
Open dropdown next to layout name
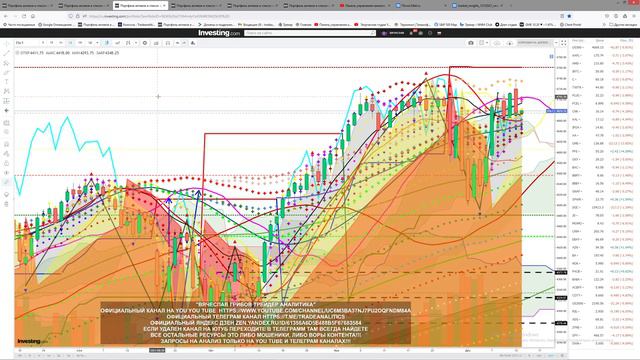coord(556,43)
